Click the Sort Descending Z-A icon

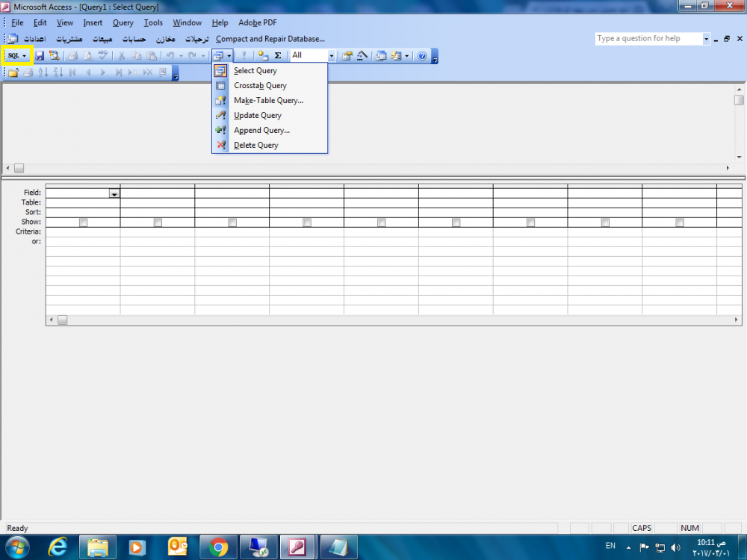pyautogui.click(x=58, y=72)
